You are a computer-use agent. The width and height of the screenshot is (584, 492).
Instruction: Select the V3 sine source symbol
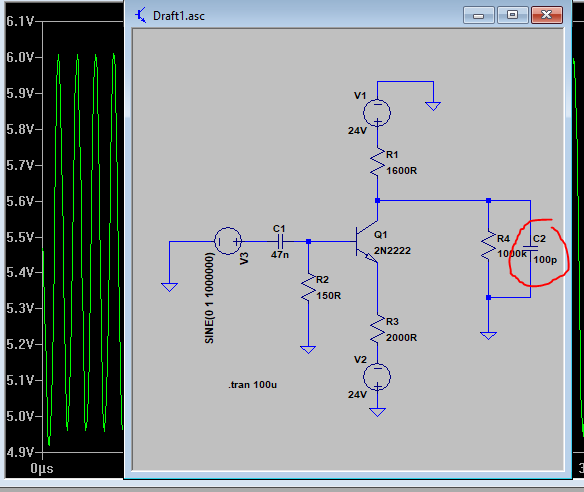click(228, 241)
